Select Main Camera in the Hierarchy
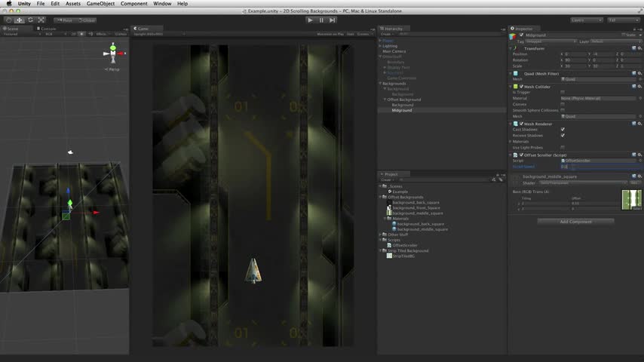The width and height of the screenshot is (644, 362). [394, 51]
